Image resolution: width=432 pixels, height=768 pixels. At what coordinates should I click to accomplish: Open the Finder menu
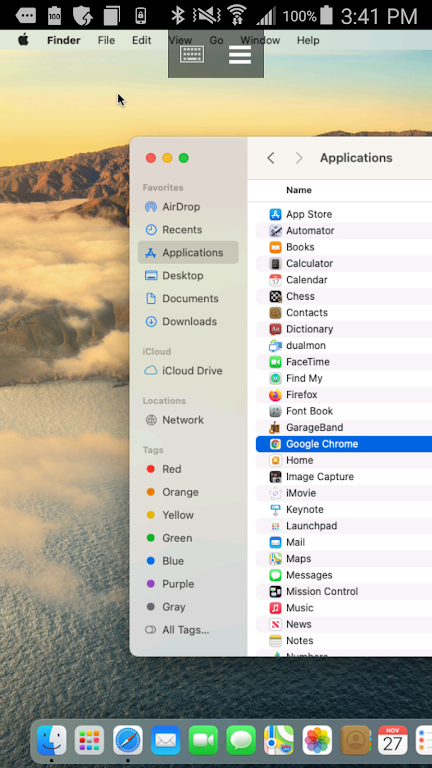(x=64, y=40)
